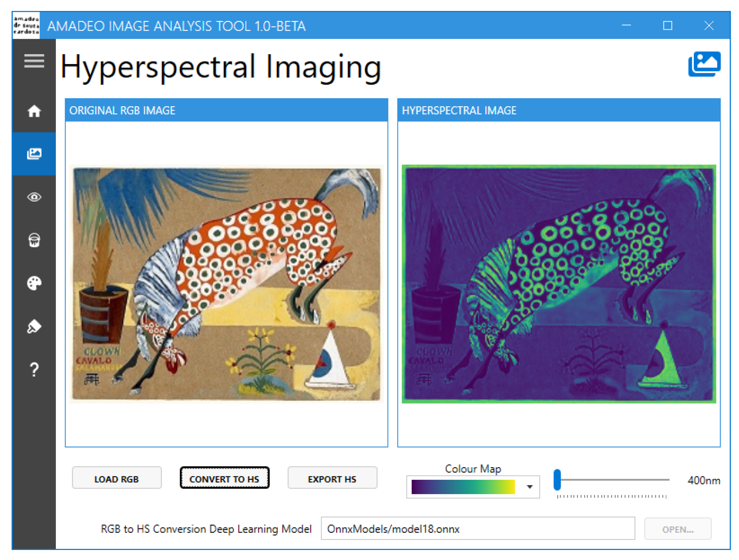
Task: Click the wavelength slider thumb at 400nm
Action: [557, 479]
